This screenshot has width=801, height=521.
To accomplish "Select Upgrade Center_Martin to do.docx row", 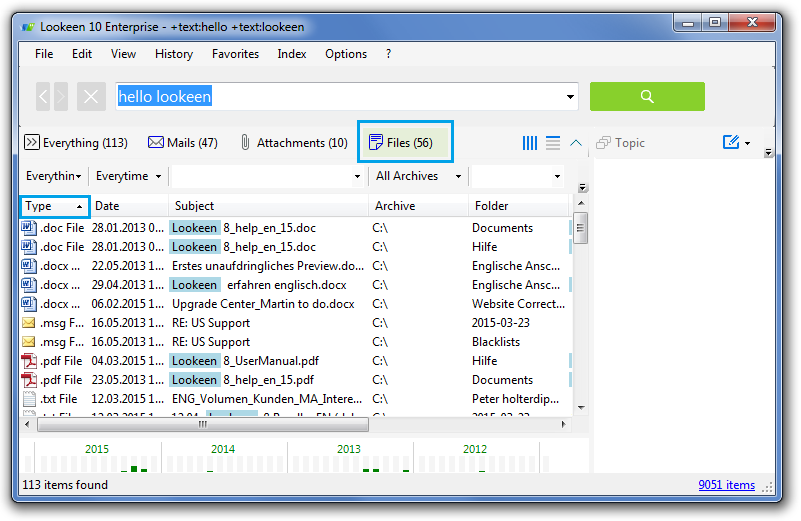I will point(296,304).
